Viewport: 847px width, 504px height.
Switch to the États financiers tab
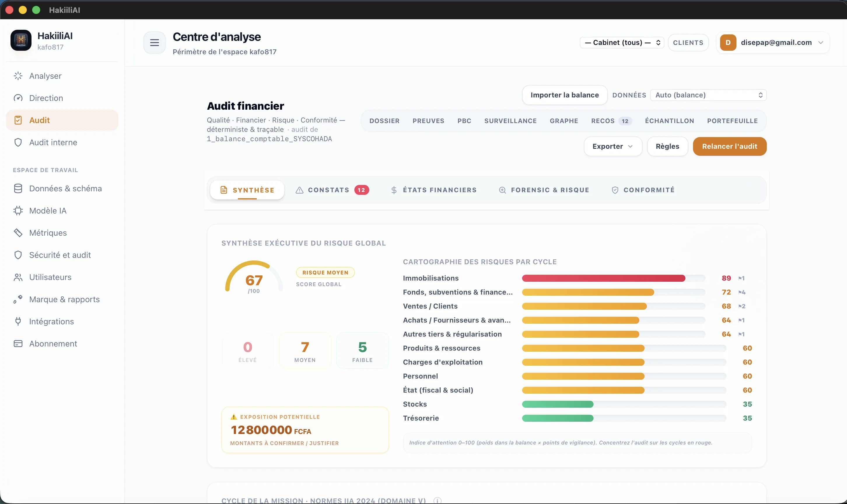point(434,190)
